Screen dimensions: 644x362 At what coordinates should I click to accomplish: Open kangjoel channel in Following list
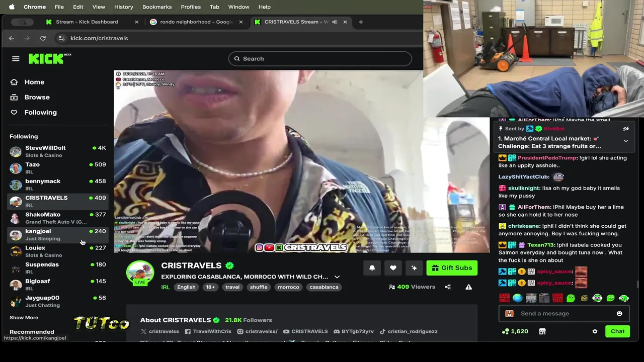(x=57, y=234)
